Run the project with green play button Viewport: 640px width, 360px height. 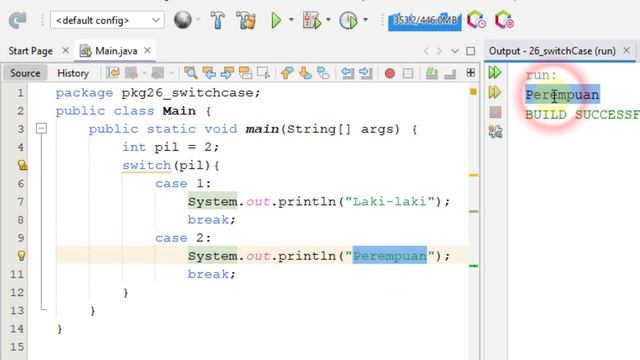tap(276, 20)
